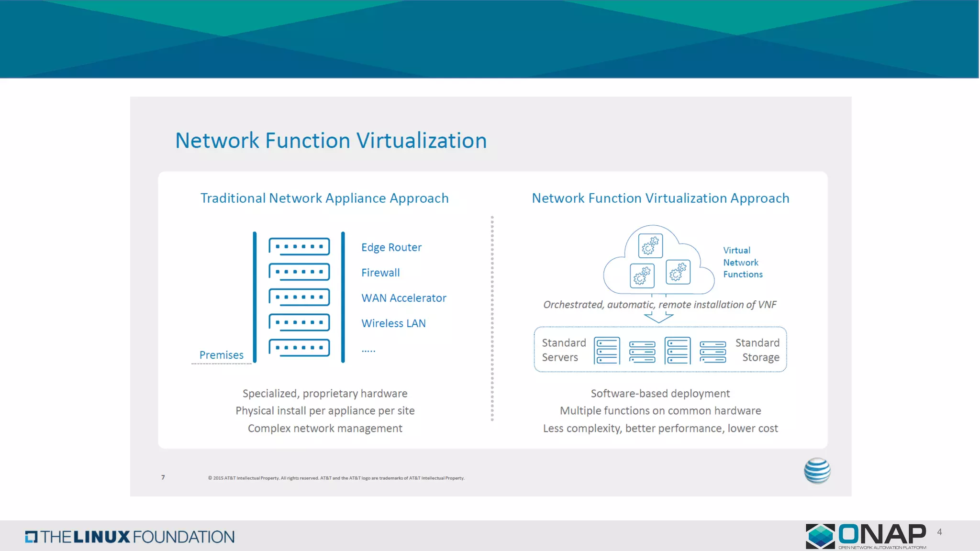Click the WAN Accelerator appliance icon
The height and width of the screenshot is (551, 980).
click(299, 298)
